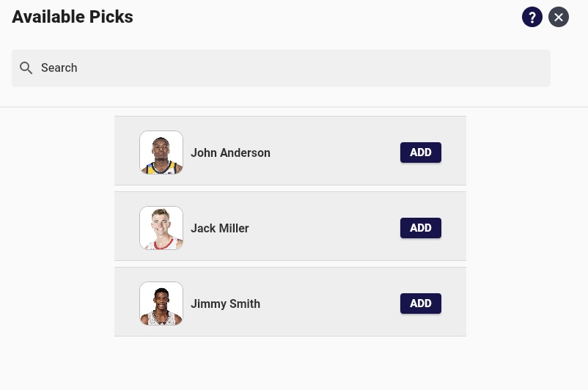588x390 pixels.
Task: Add Jimmy Smith to your picks
Action: pos(420,303)
